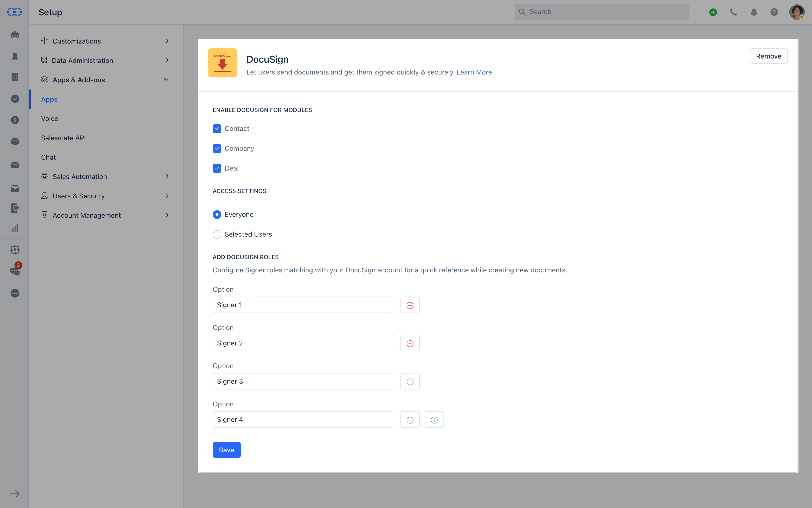Select the Selected Users radio button
This screenshot has height=508, width=812.
217,234
